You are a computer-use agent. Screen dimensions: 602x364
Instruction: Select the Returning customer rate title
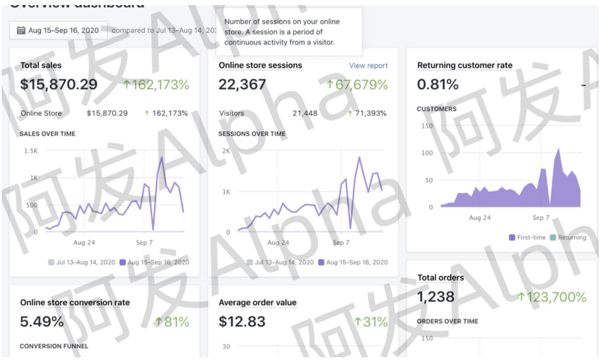(465, 66)
